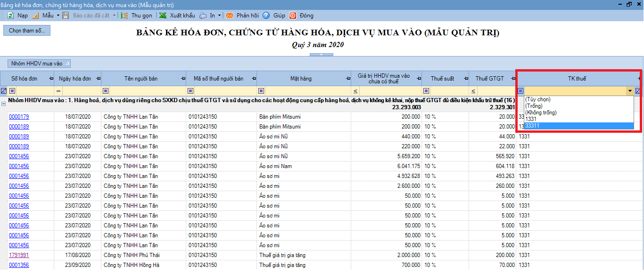Open less-or-equal operator for Thuế GTGT filter
Screen dimensions: 644x274
click(x=473, y=91)
